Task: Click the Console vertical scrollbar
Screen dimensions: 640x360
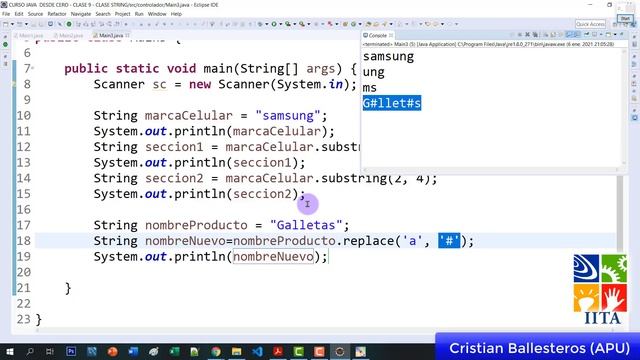Action: 624,106
